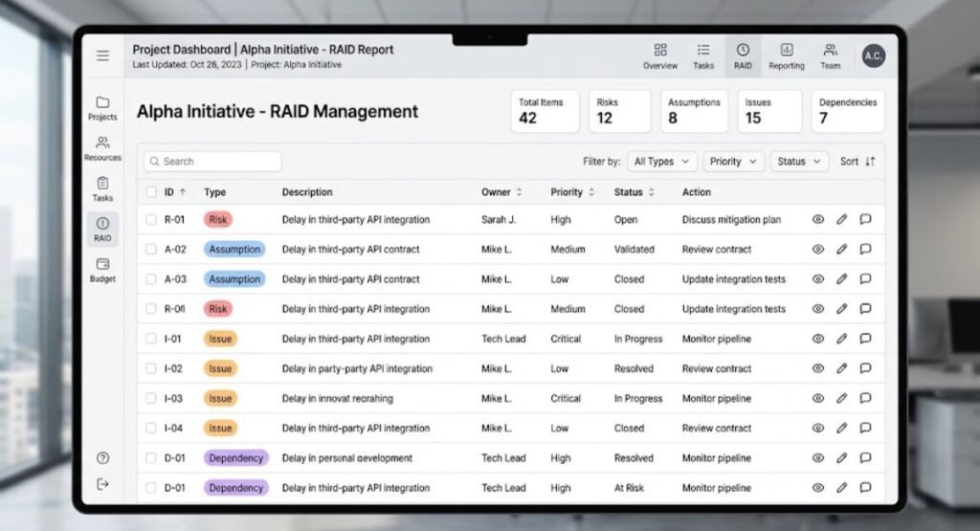The height and width of the screenshot is (531, 980).
Task: Edit the A-02 assumption row
Action: 842,250
